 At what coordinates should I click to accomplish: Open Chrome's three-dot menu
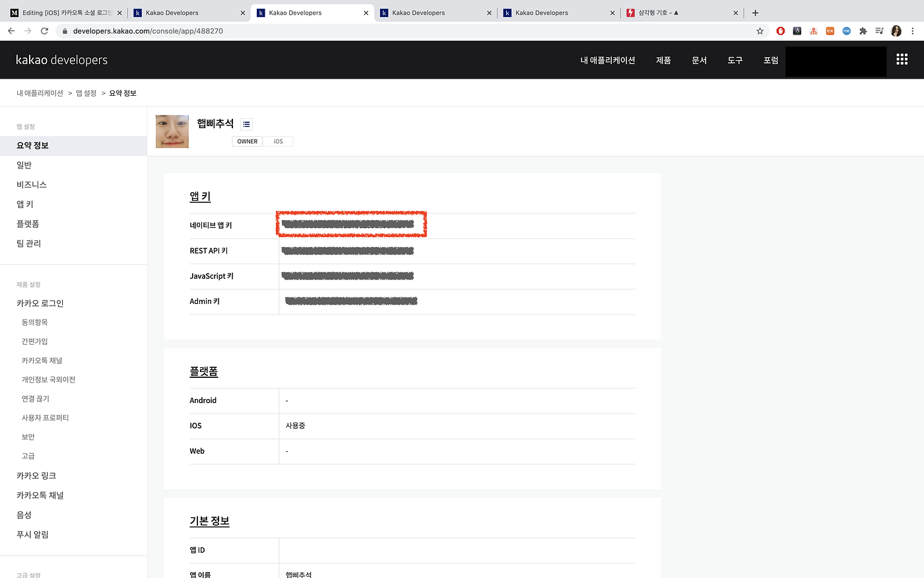[913, 31]
